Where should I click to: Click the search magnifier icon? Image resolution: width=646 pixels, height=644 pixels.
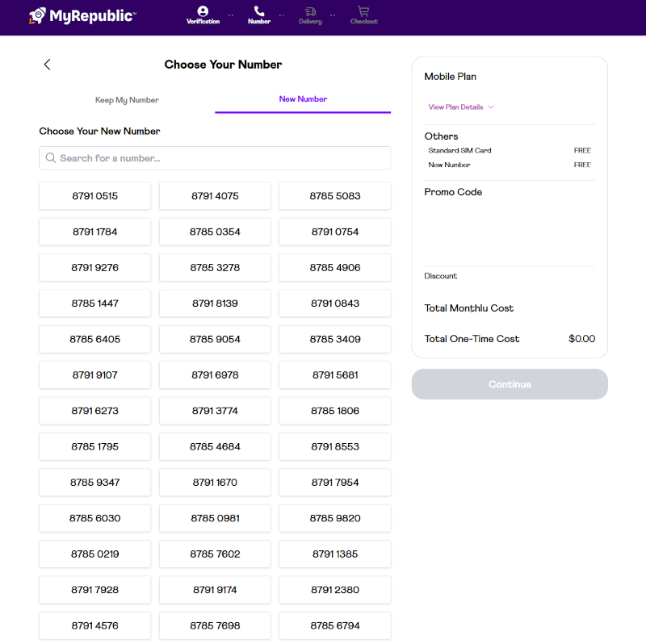[x=51, y=157]
